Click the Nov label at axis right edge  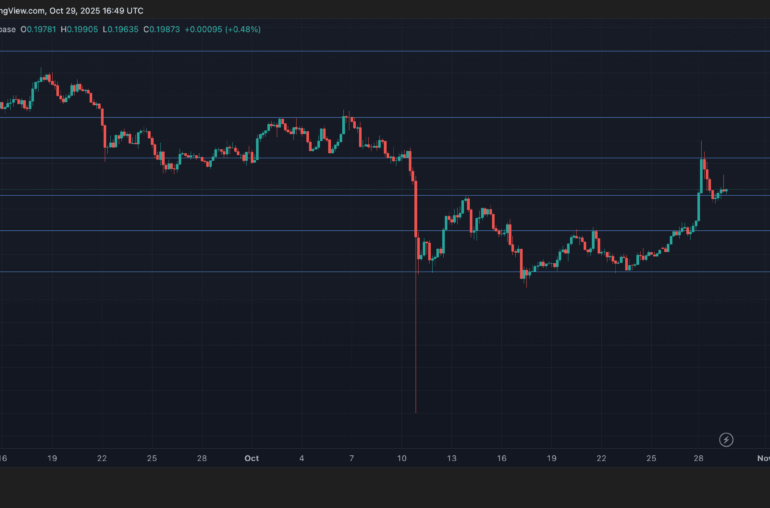point(762,457)
